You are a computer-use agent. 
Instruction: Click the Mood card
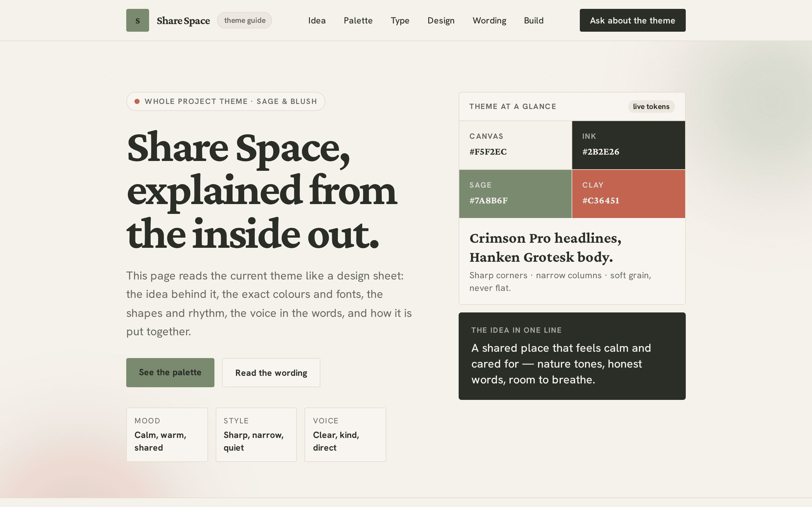point(167,434)
